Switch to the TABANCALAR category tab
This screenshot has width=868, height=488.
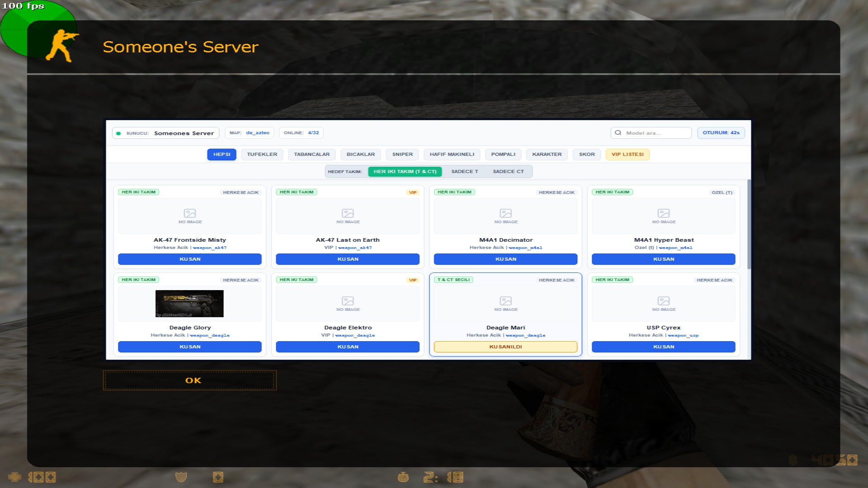click(311, 155)
